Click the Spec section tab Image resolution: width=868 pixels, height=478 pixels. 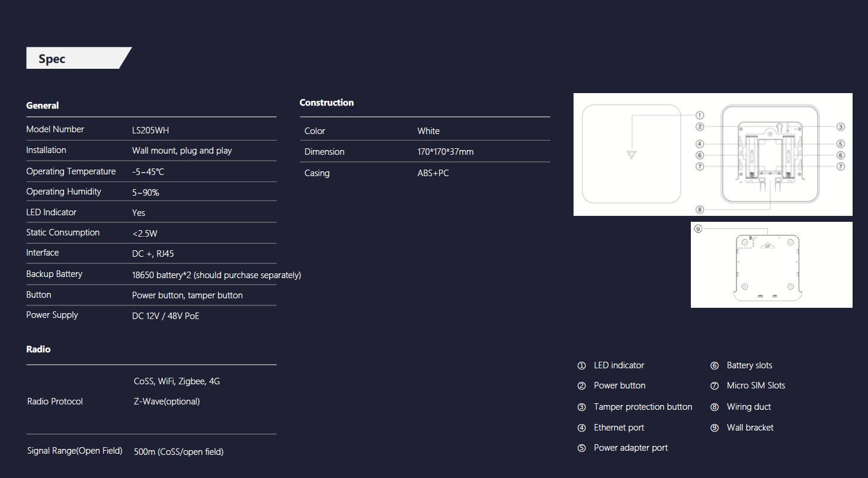[x=52, y=59]
